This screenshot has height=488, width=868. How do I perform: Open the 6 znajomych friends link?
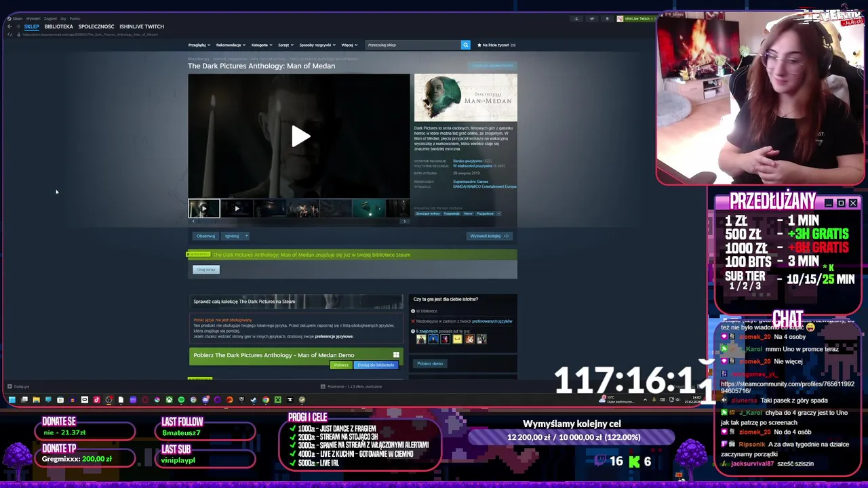(x=426, y=331)
